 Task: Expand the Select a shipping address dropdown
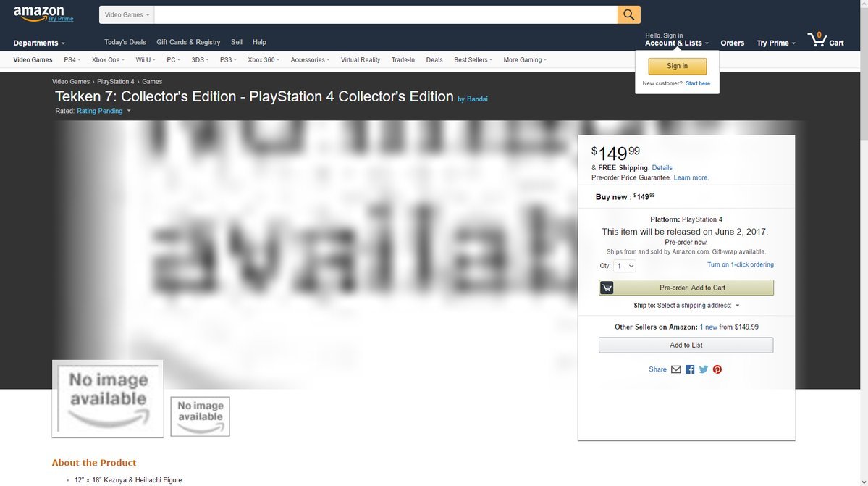[x=697, y=306]
